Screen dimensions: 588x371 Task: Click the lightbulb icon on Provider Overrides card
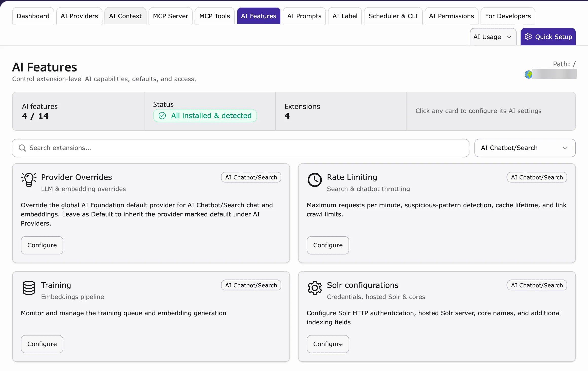(x=29, y=180)
